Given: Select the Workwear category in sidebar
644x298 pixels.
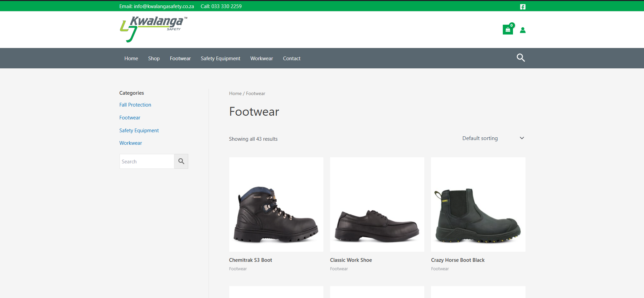Looking at the screenshot, I should point(130,143).
